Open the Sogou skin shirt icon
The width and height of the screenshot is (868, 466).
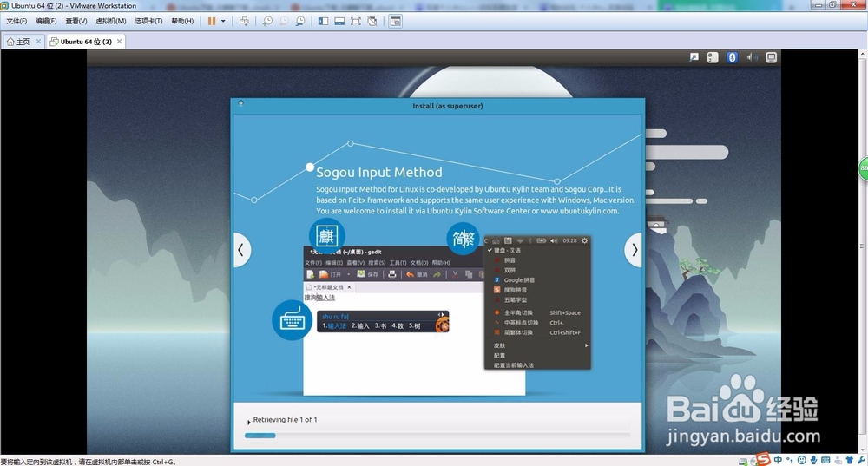point(849,460)
